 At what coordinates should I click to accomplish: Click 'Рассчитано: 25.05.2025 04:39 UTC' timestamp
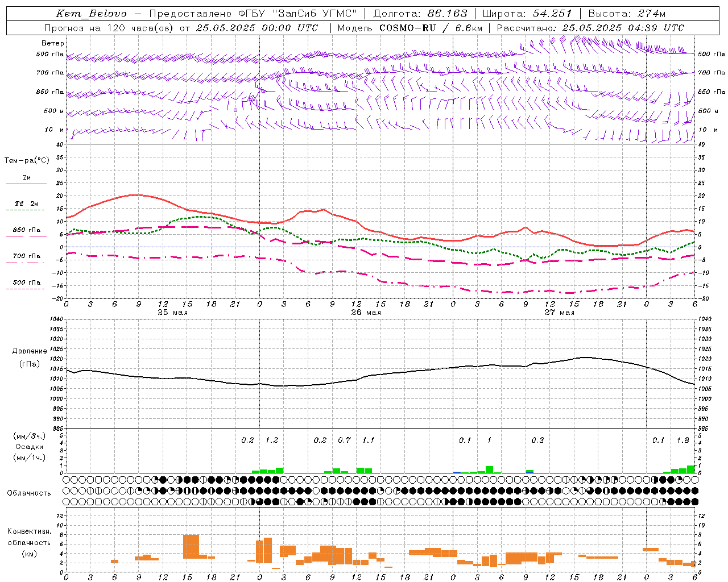[x=590, y=28]
